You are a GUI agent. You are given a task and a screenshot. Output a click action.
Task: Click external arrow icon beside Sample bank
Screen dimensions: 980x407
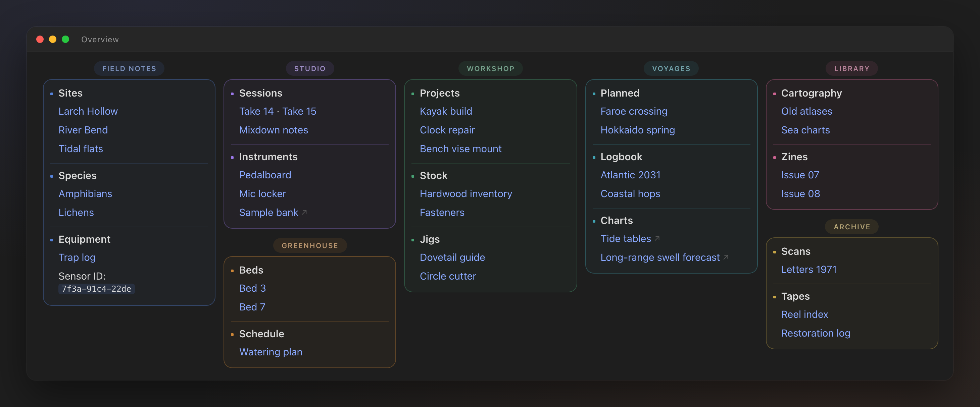coord(304,213)
